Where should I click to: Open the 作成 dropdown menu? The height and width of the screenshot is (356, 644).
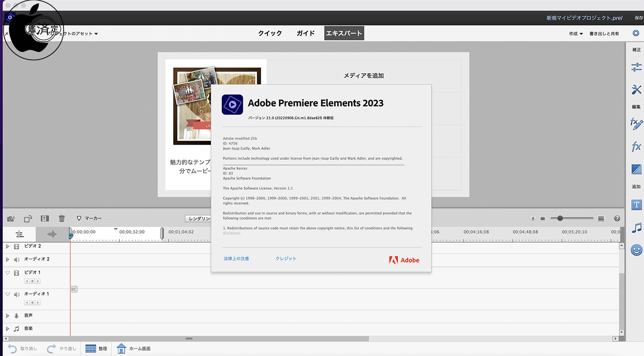[x=576, y=34]
